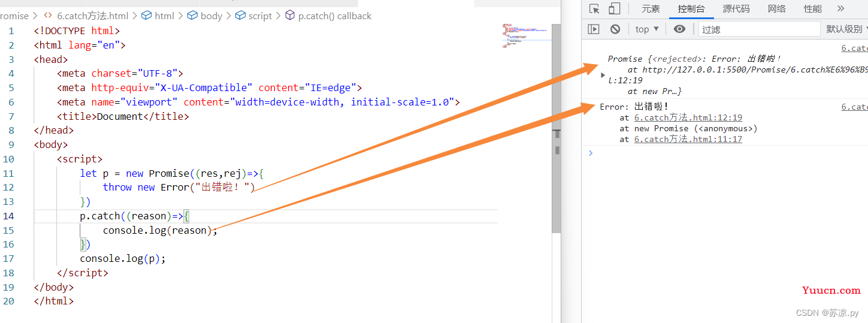The width and height of the screenshot is (868, 323).
Task: Click the p.catch((reason)=>{ line
Action: pyautogui.click(x=135, y=216)
